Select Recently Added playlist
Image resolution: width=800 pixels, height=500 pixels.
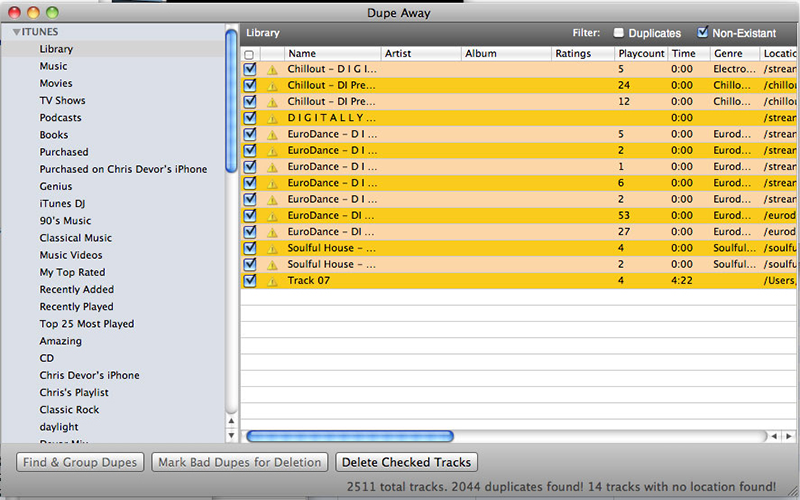tap(77, 290)
